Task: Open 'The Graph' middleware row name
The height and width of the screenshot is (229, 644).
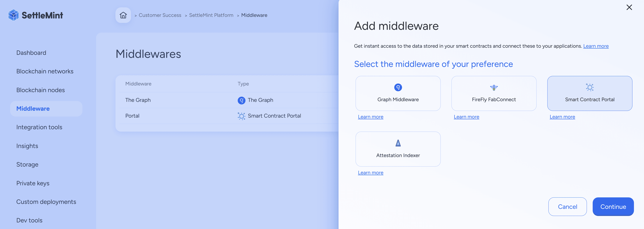Action: pos(138,100)
